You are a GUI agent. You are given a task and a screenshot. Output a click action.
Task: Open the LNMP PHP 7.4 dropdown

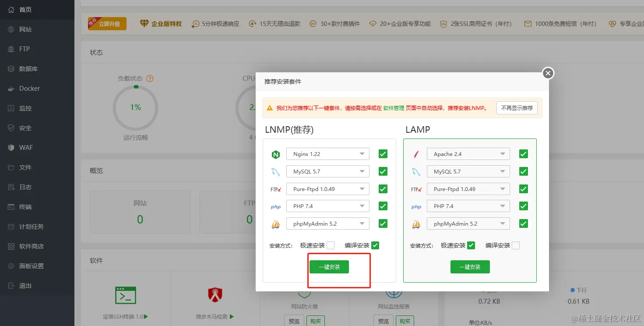click(328, 206)
